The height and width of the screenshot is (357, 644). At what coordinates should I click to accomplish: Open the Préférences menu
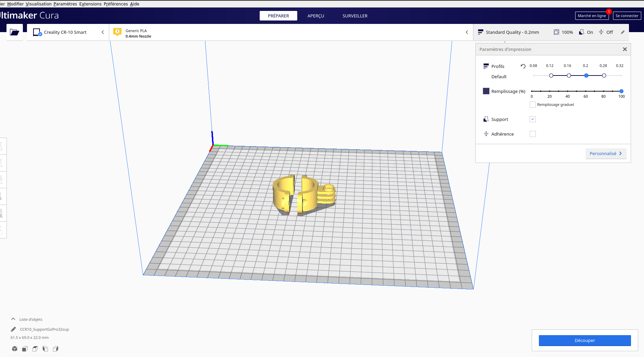(116, 4)
